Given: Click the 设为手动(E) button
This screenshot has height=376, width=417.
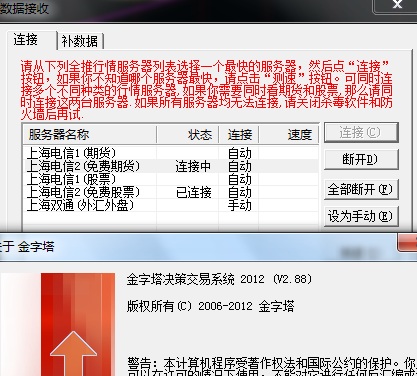Looking at the screenshot, I should click(x=361, y=216).
